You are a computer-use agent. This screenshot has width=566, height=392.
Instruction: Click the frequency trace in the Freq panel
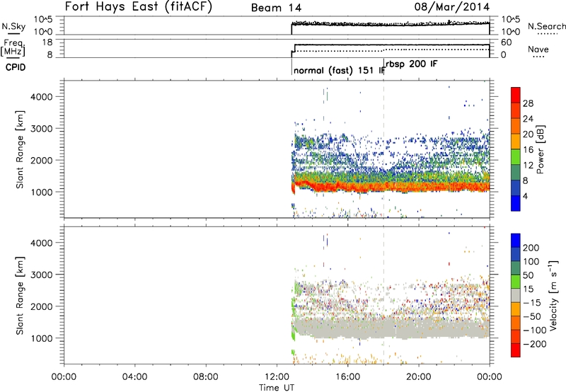tap(392, 45)
